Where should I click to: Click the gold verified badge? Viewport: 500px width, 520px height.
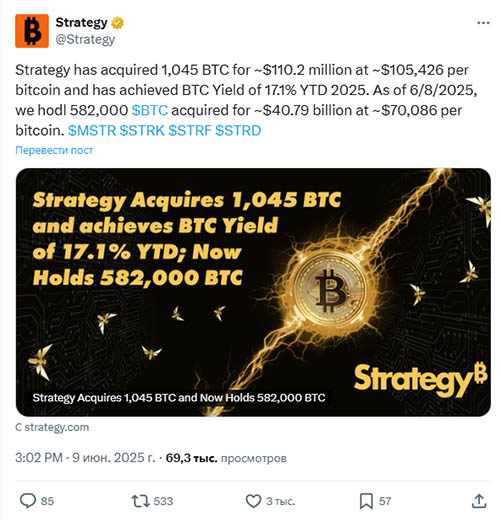[117, 23]
